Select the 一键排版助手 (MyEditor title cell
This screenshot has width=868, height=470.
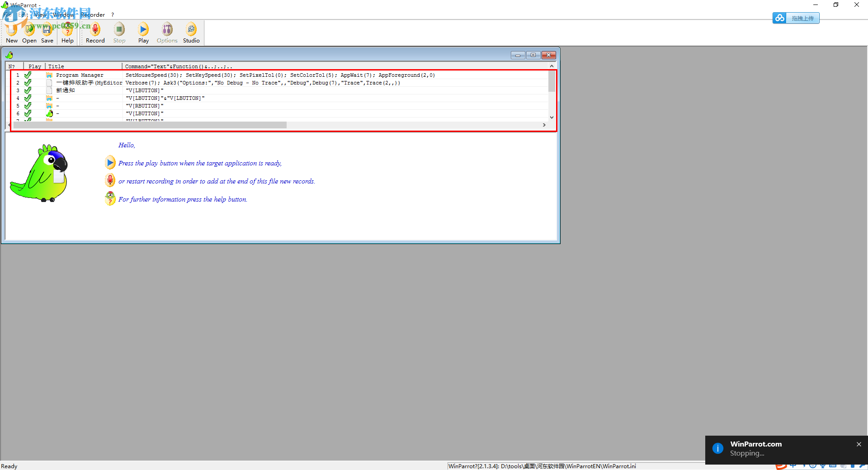(89, 83)
